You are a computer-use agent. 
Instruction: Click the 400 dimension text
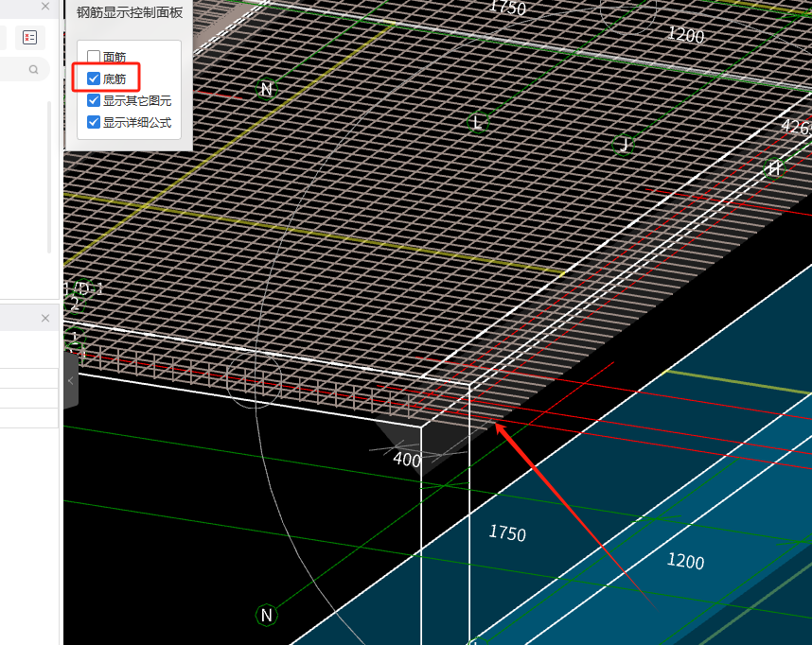point(407,460)
